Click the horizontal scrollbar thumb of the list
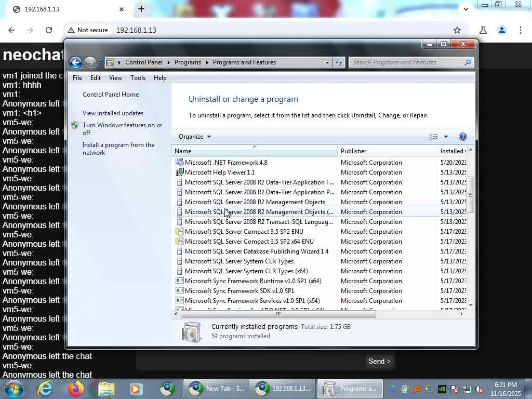The image size is (532, 399). click(x=278, y=314)
